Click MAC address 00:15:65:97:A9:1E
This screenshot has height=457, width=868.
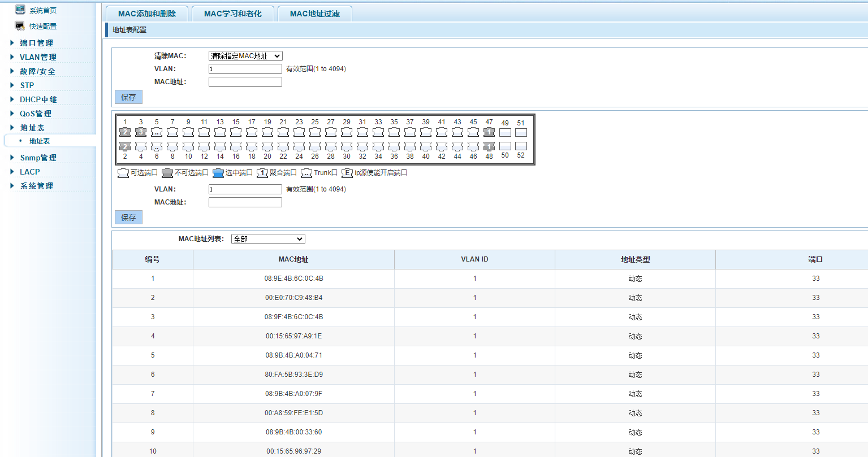point(293,336)
